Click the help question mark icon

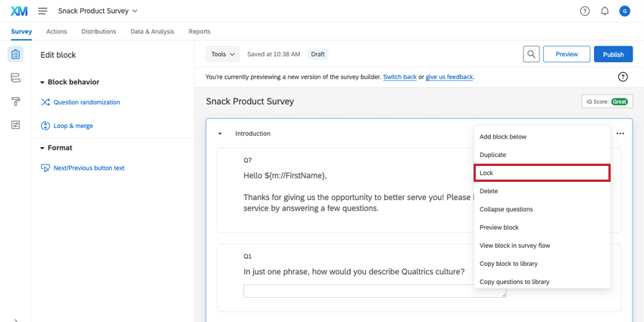tap(585, 11)
